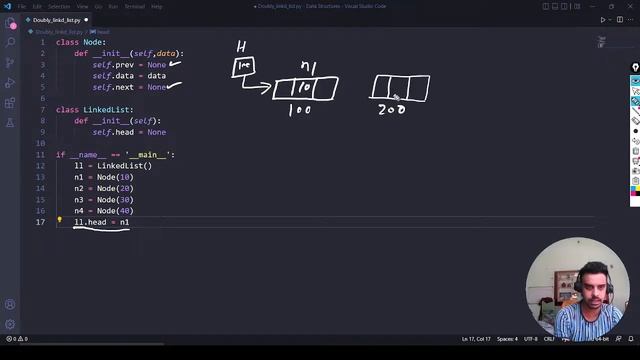Image resolution: width=640 pixels, height=360 pixels.
Task: Open the Terminal menu
Action: pyautogui.click(x=135, y=6)
